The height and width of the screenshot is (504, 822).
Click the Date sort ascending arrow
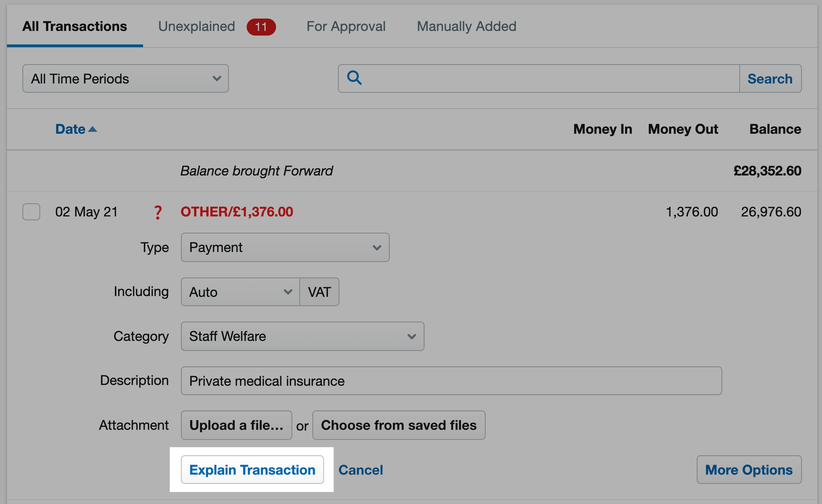click(x=93, y=129)
